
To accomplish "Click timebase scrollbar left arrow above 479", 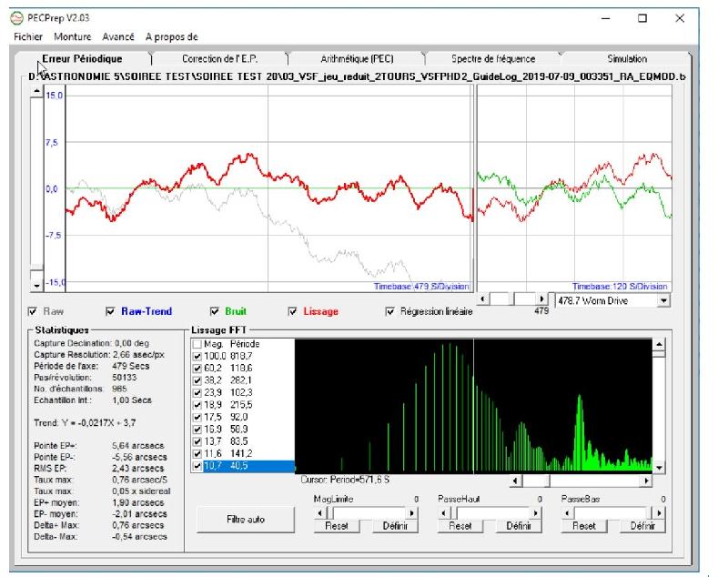I will click(483, 299).
